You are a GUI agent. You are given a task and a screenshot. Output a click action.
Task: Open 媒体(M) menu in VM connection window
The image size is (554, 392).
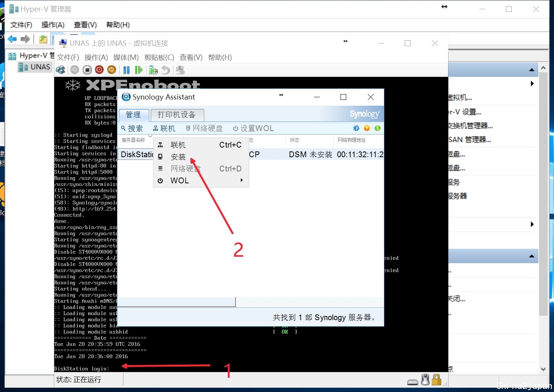click(x=126, y=57)
